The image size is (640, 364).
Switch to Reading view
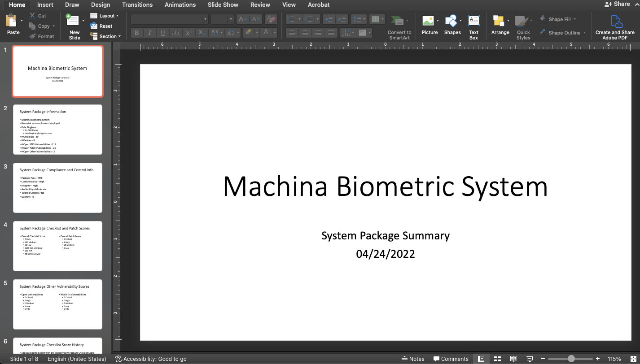(513, 359)
